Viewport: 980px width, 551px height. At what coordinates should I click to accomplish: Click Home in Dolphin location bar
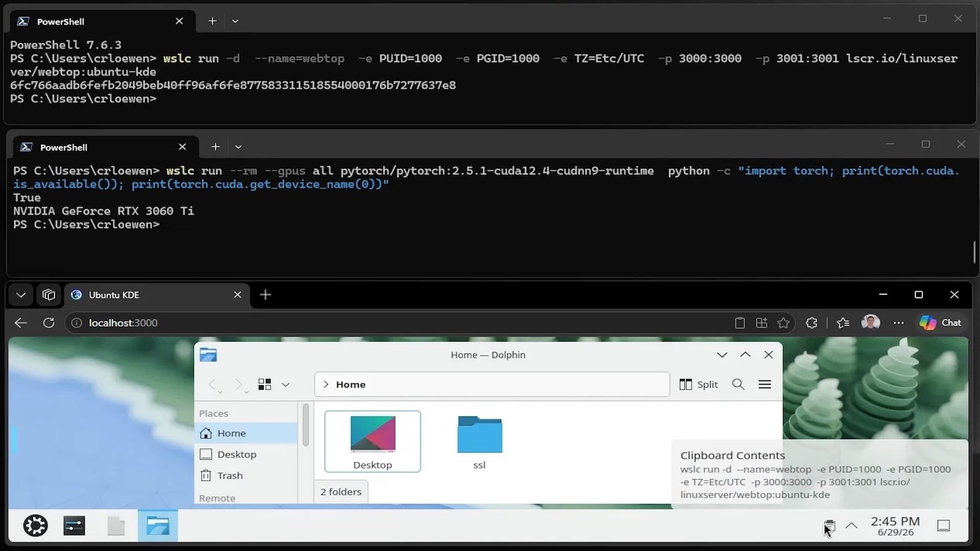tap(351, 385)
